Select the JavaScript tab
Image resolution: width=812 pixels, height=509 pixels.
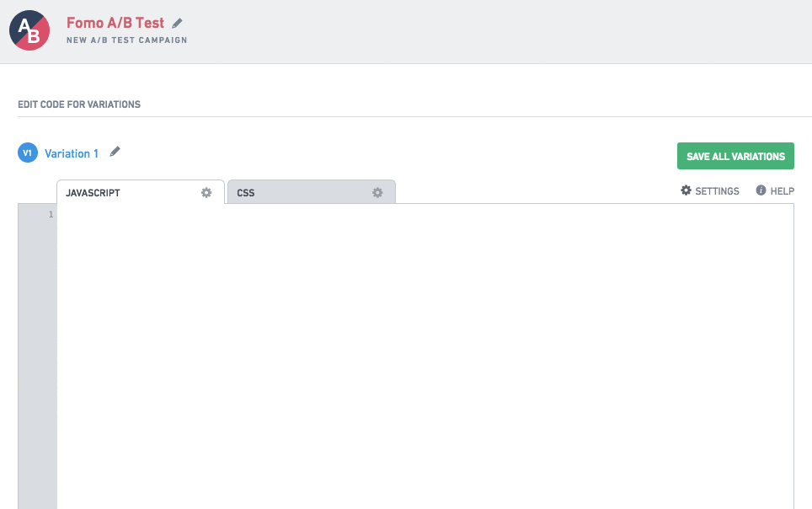(141, 192)
